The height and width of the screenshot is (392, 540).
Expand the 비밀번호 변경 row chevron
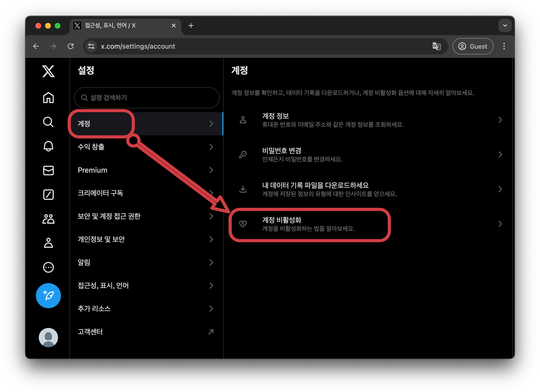(x=500, y=155)
